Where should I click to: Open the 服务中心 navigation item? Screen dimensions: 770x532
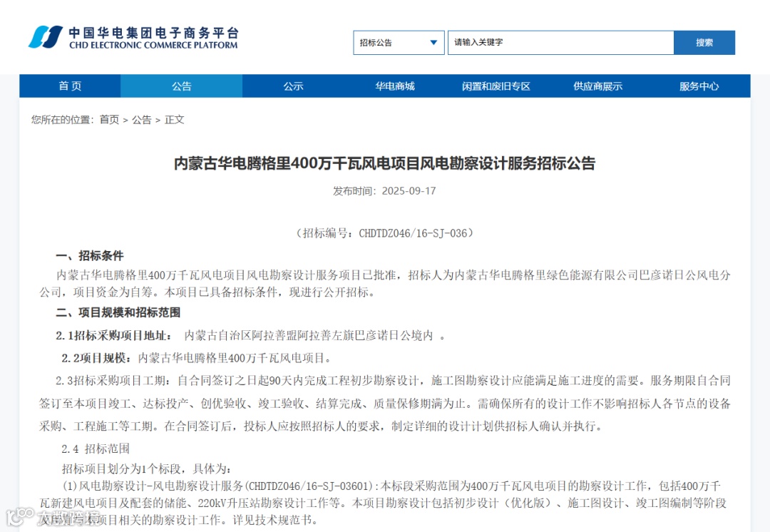point(699,86)
